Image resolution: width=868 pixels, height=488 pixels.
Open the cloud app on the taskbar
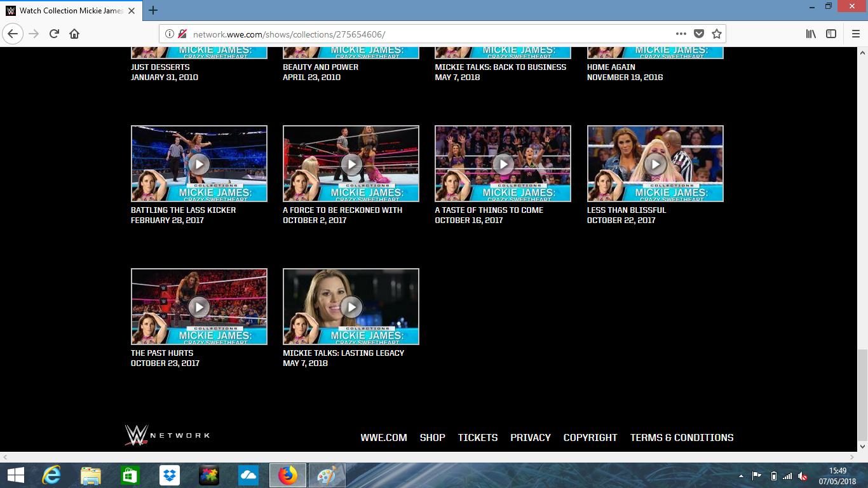click(248, 475)
